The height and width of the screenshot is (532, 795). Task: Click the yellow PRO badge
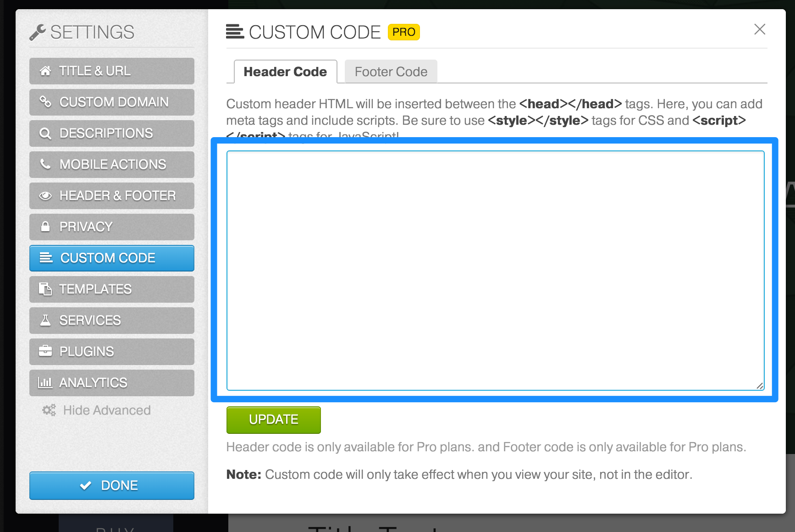pos(403,32)
